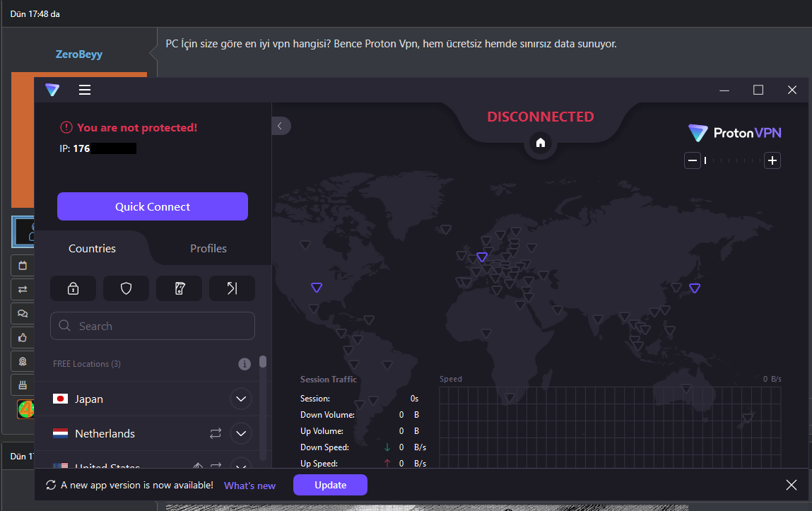
Task: Click the not-protected warning icon
Action: click(x=66, y=127)
